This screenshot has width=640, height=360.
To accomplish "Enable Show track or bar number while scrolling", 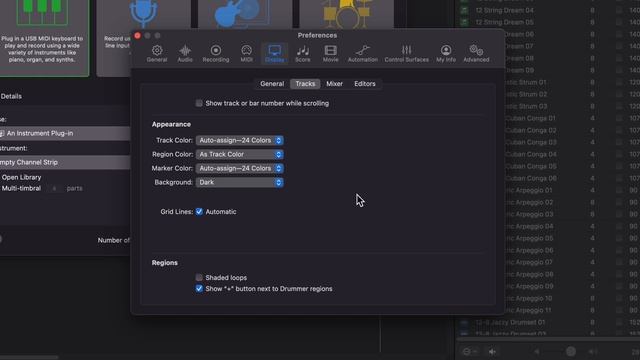I will tap(199, 103).
